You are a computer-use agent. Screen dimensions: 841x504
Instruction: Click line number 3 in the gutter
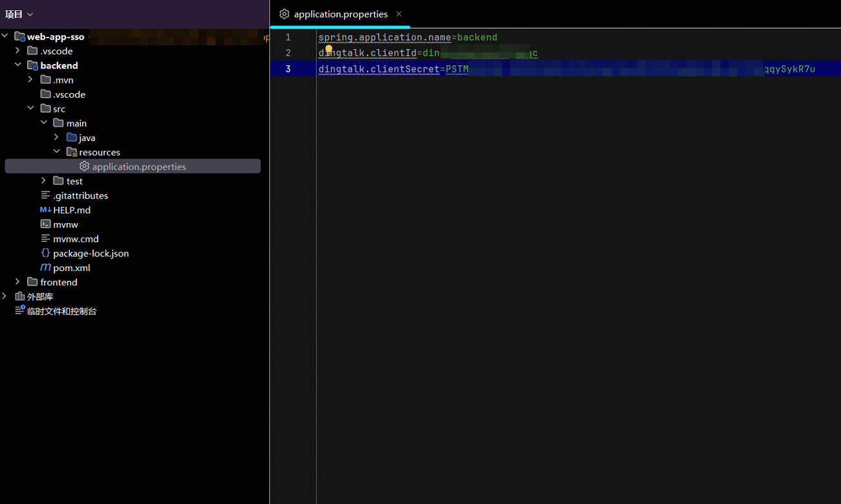288,69
